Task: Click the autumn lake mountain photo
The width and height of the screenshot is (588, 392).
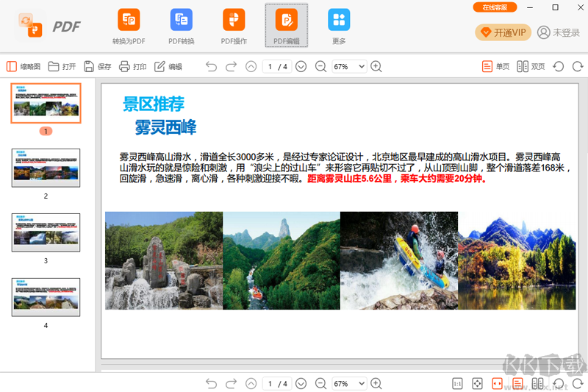Action: [x=517, y=260]
